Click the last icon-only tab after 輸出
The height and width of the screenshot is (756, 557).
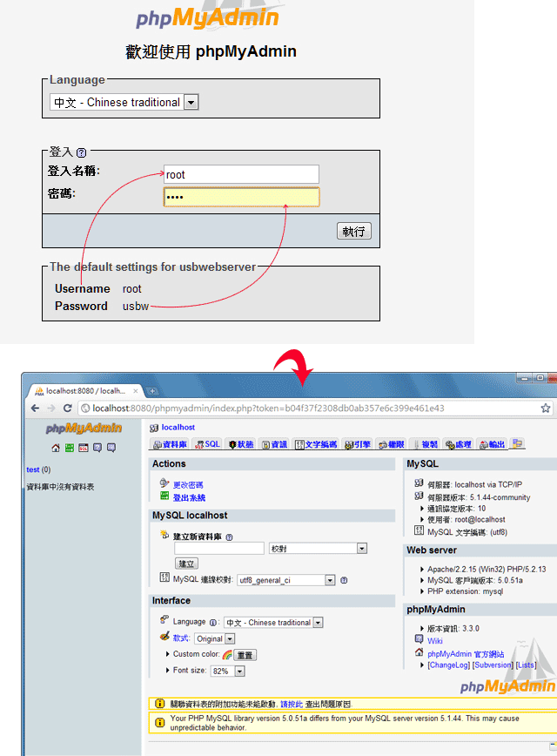[x=518, y=443]
